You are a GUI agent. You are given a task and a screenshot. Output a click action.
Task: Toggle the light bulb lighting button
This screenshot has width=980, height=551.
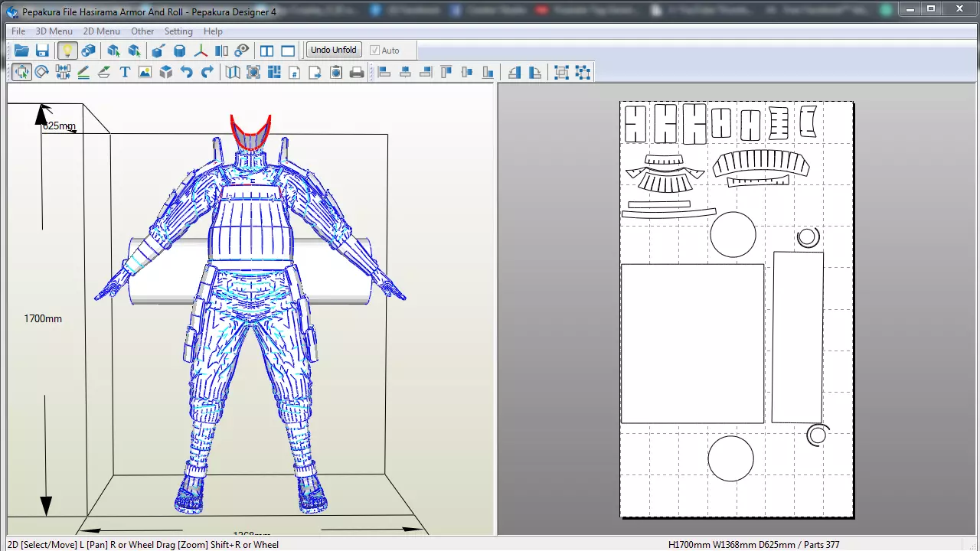(x=67, y=51)
